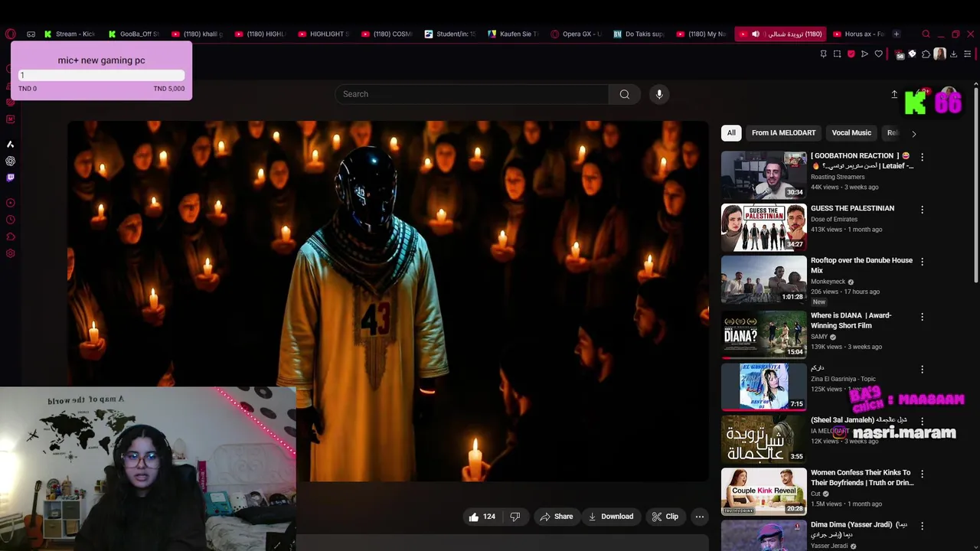
Task: Open the Opera GX main menu icon
Action: coord(10,34)
